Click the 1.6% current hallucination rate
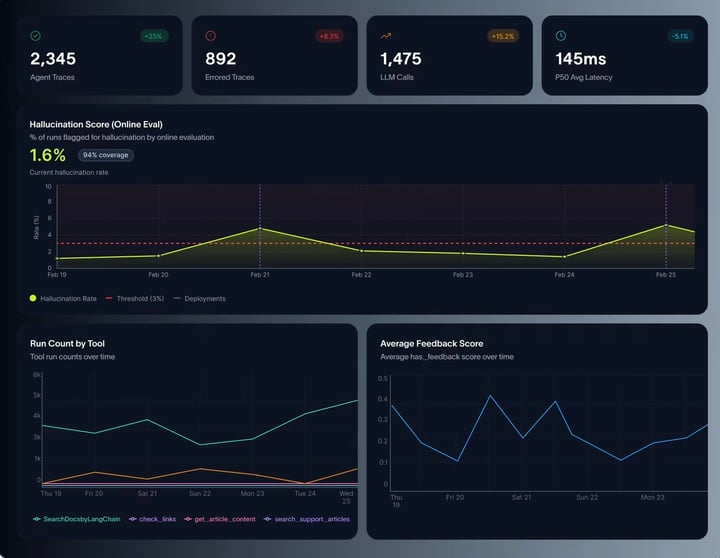Screen dimensions: 720x558 [48, 155]
